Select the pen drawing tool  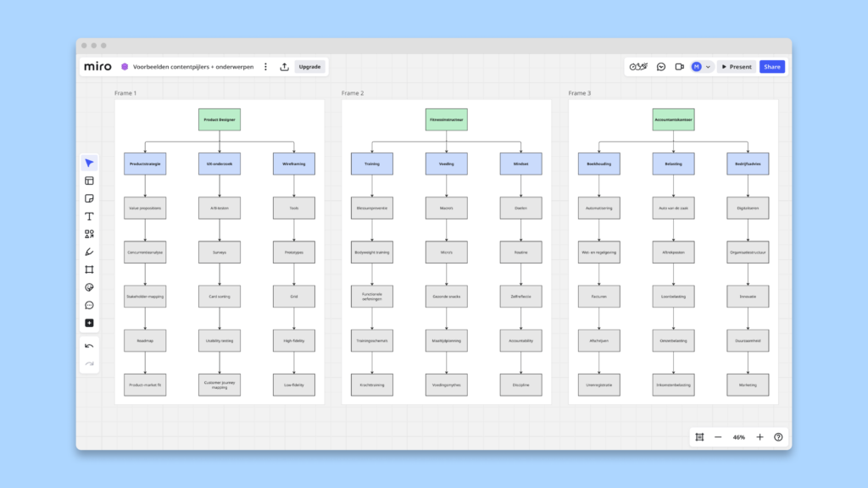89,252
